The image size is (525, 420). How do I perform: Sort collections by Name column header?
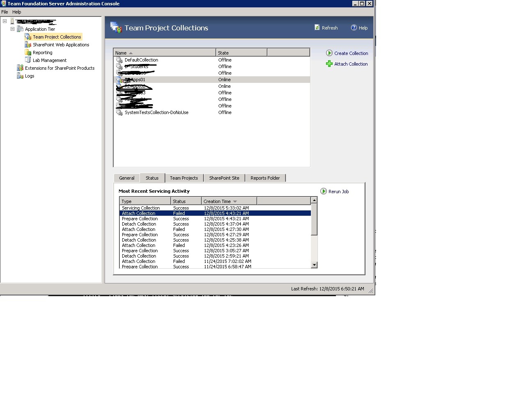coord(164,52)
